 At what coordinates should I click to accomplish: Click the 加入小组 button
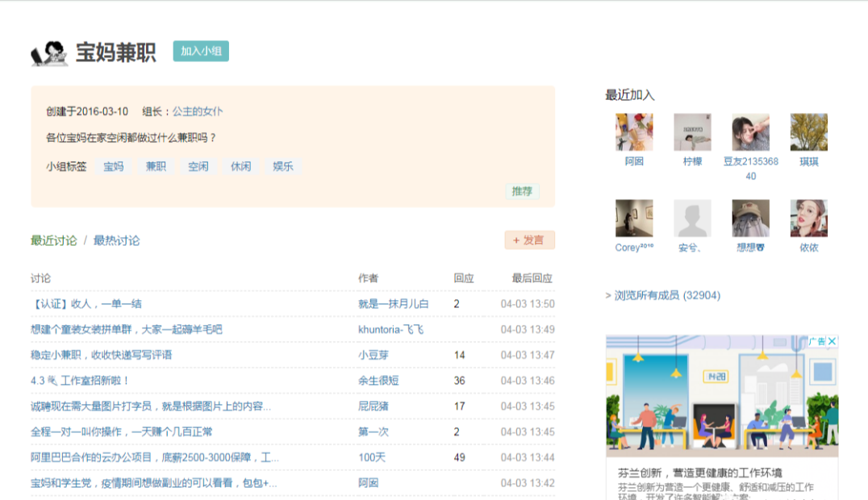(201, 51)
